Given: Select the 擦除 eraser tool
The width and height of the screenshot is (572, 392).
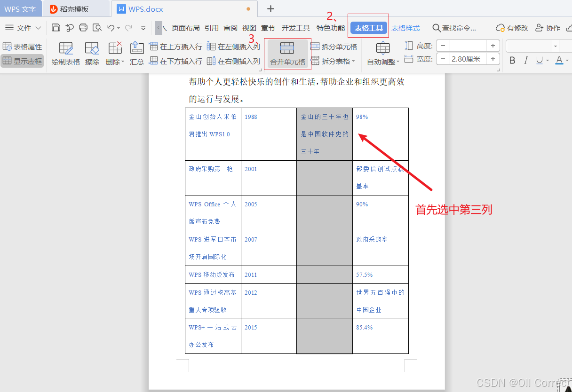Looking at the screenshot, I should [x=92, y=54].
